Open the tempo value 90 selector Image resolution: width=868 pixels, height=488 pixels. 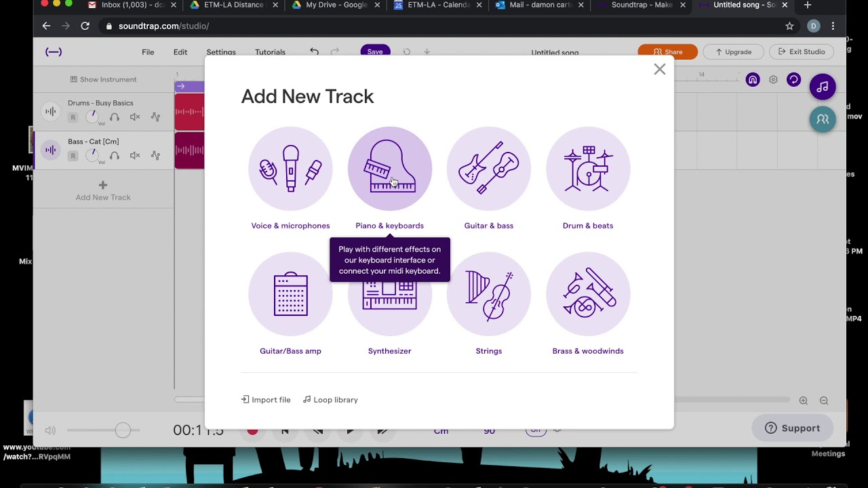pos(489,430)
